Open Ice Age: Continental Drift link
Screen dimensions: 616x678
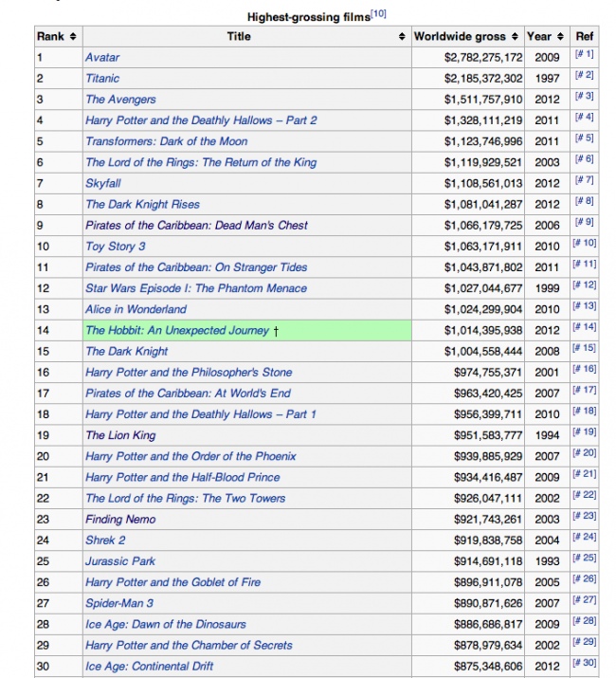click(x=150, y=666)
